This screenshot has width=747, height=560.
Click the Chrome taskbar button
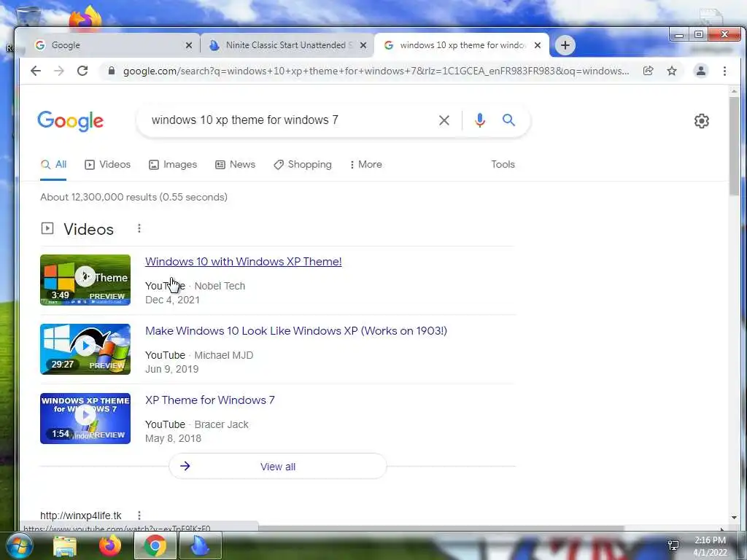pos(155,545)
